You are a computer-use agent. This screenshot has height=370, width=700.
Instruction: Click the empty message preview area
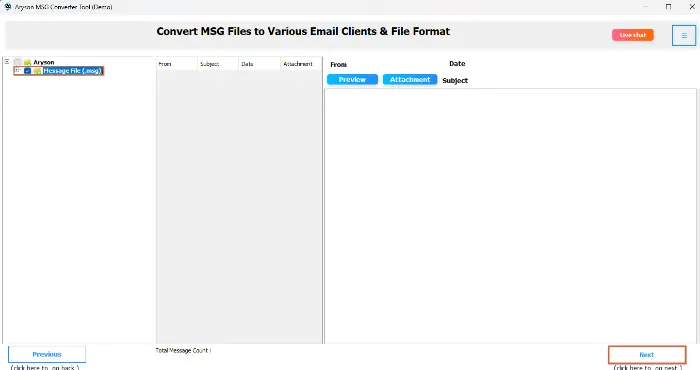pos(510,216)
